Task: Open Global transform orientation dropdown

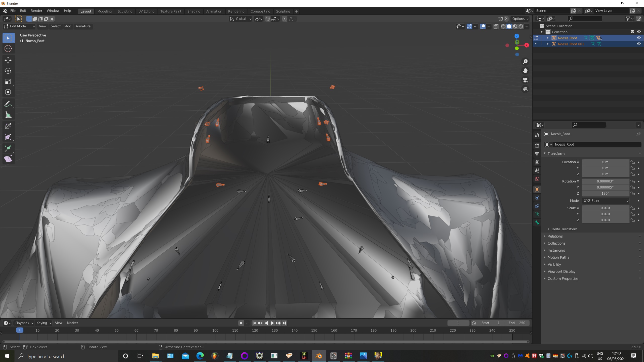Action: [240, 19]
